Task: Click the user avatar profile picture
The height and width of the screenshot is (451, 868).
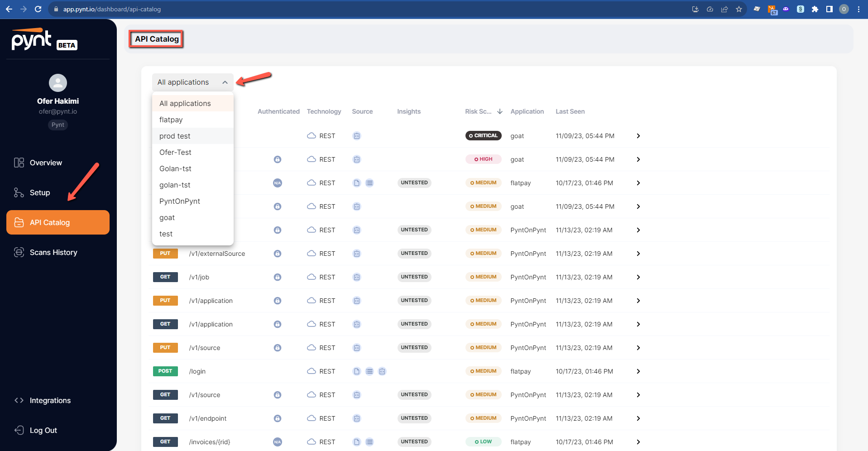Action: click(x=58, y=83)
